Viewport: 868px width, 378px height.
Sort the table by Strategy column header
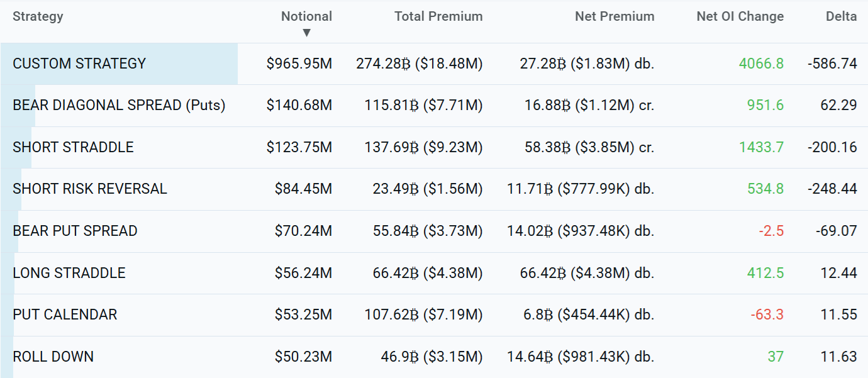coord(38,16)
